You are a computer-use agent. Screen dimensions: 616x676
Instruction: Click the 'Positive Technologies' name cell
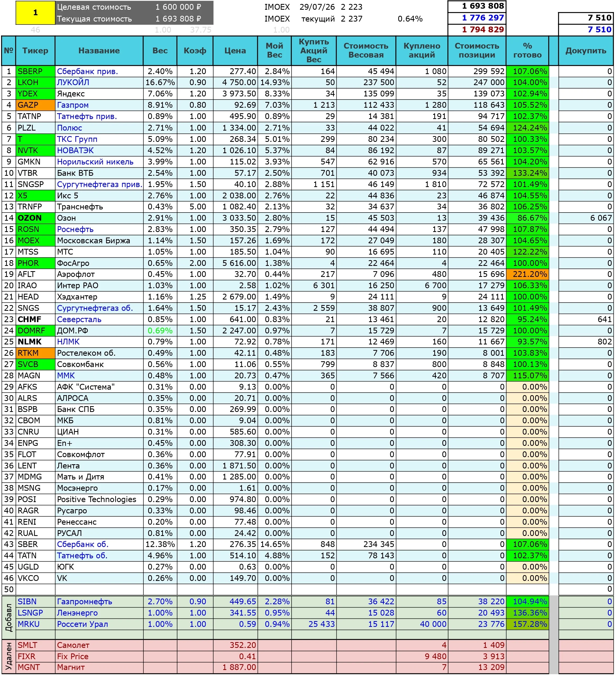pyautogui.click(x=99, y=500)
